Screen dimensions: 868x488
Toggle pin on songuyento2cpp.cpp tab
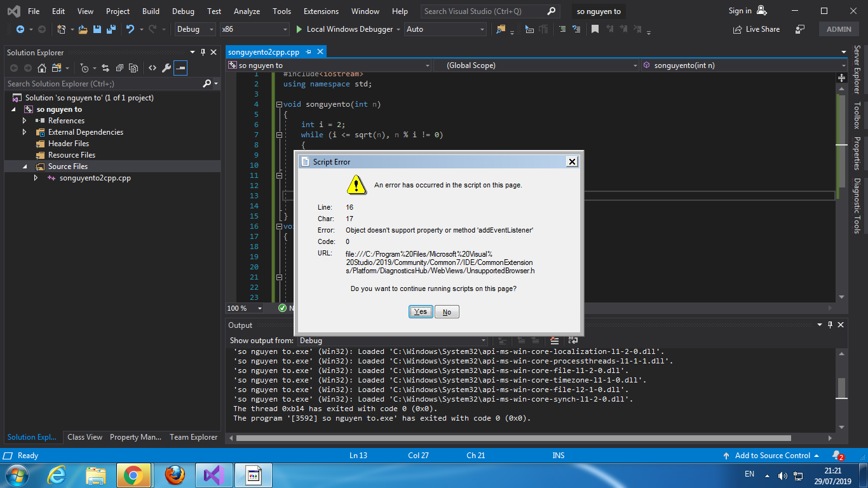click(308, 52)
